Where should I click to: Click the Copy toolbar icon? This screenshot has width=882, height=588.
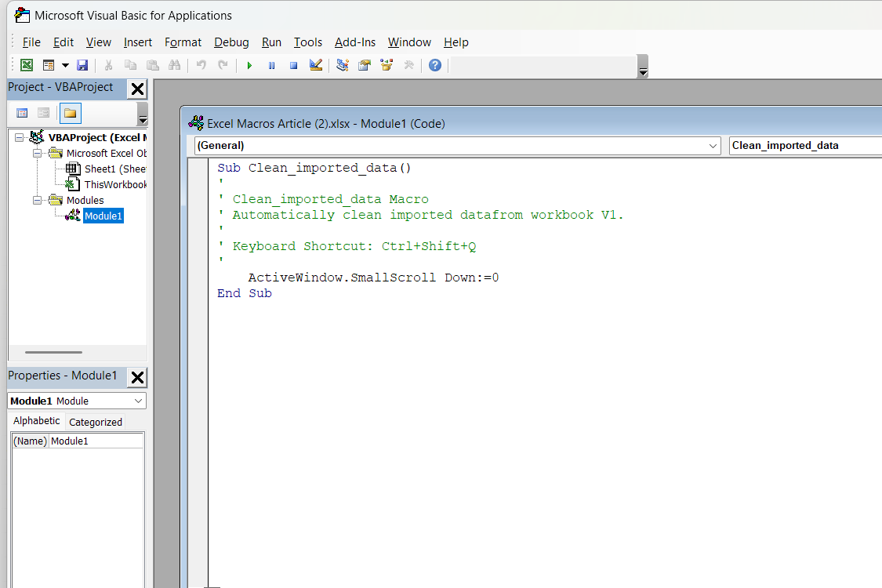click(130, 65)
